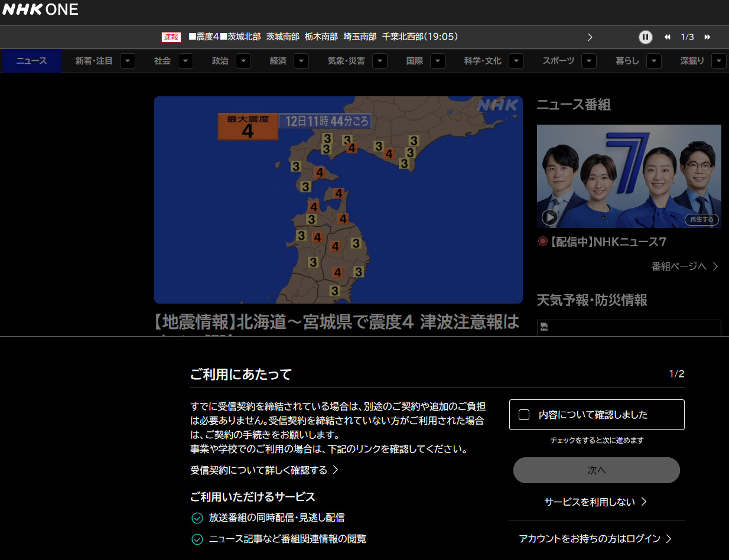Viewport: 729px width, 560px height.
Task: Click the NHK ONE logo
Action: coord(40,10)
